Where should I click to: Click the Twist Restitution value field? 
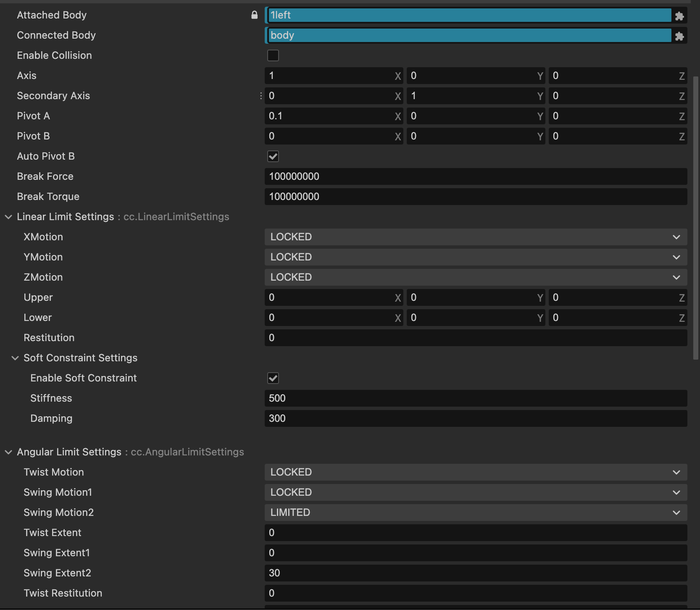tap(476, 593)
